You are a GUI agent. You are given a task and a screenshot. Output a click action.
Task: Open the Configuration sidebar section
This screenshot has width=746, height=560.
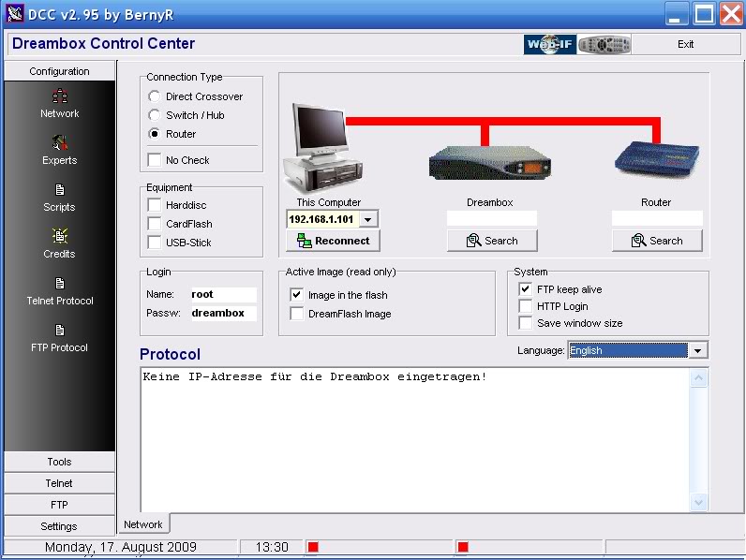point(59,71)
